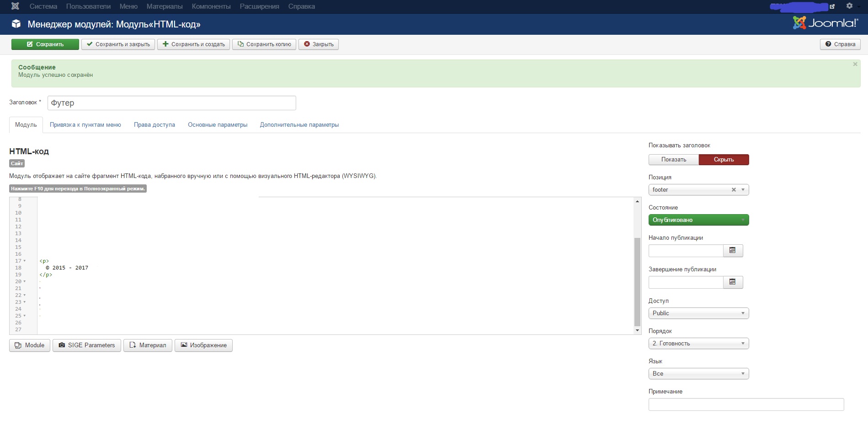Switch to the Права доступа tab

coord(154,125)
